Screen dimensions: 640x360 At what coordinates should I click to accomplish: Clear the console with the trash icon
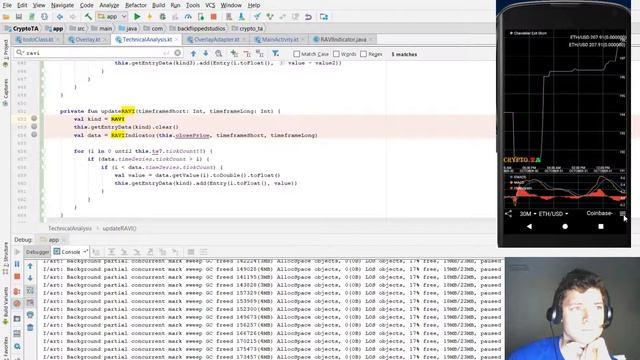30,327
